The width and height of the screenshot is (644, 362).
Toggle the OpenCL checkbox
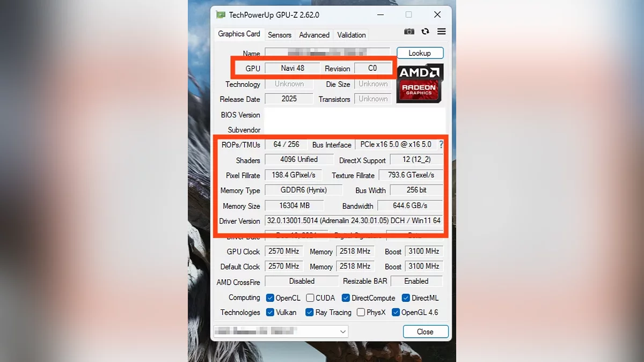pyautogui.click(x=271, y=298)
